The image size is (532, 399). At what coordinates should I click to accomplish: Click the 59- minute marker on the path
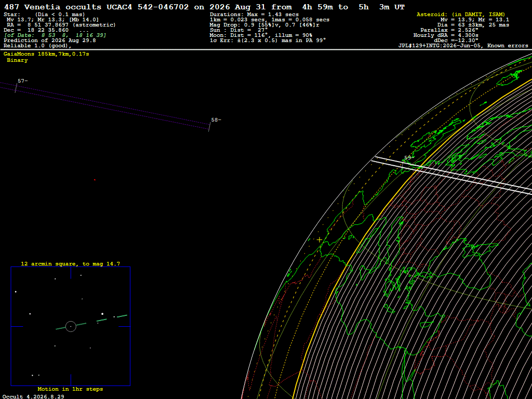pyautogui.click(x=408, y=158)
